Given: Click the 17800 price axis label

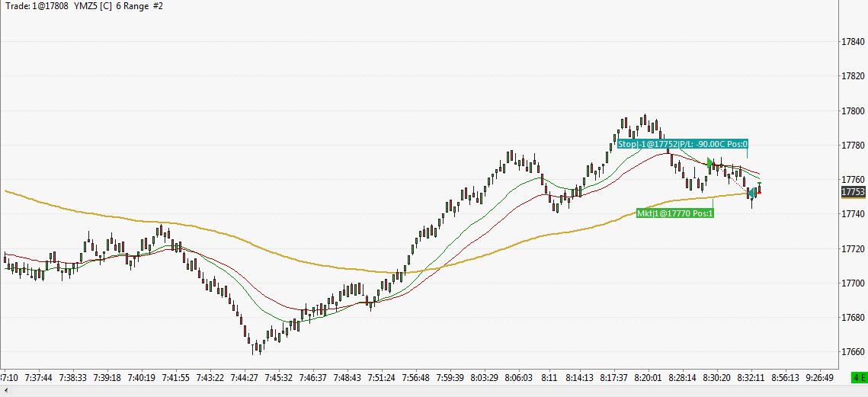Looking at the screenshot, I should pos(853,110).
